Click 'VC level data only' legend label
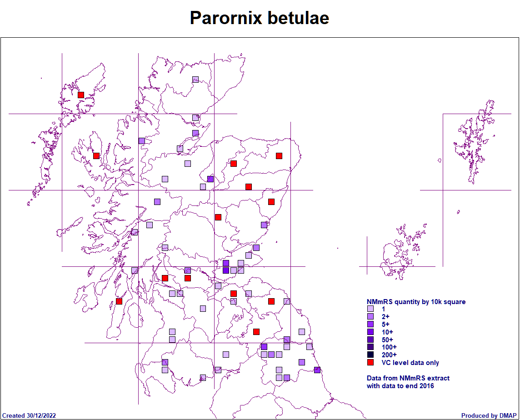 410,363
